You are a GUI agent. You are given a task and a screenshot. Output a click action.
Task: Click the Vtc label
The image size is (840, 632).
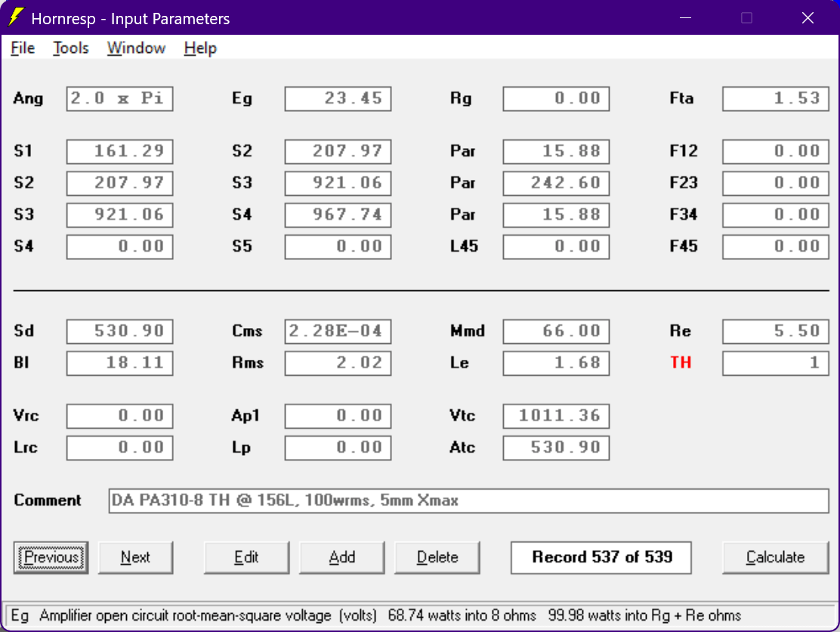click(462, 416)
